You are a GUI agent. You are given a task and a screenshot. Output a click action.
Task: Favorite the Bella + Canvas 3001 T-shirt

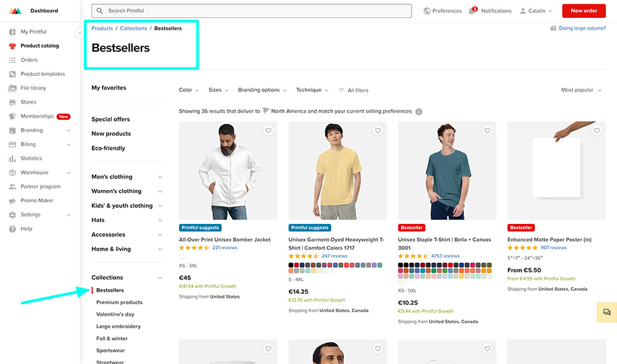(x=487, y=131)
